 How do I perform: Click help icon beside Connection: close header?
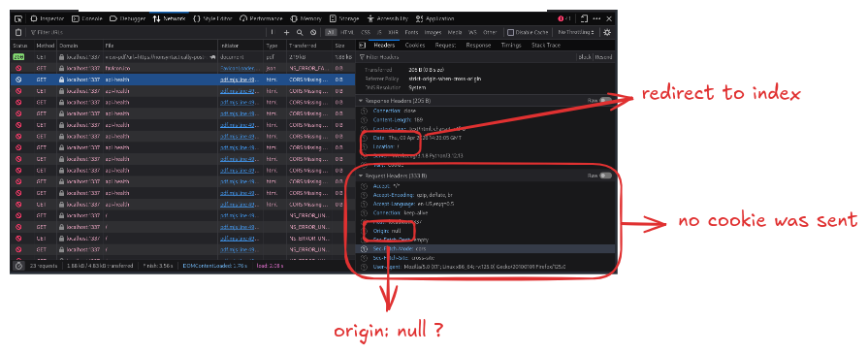(364, 111)
